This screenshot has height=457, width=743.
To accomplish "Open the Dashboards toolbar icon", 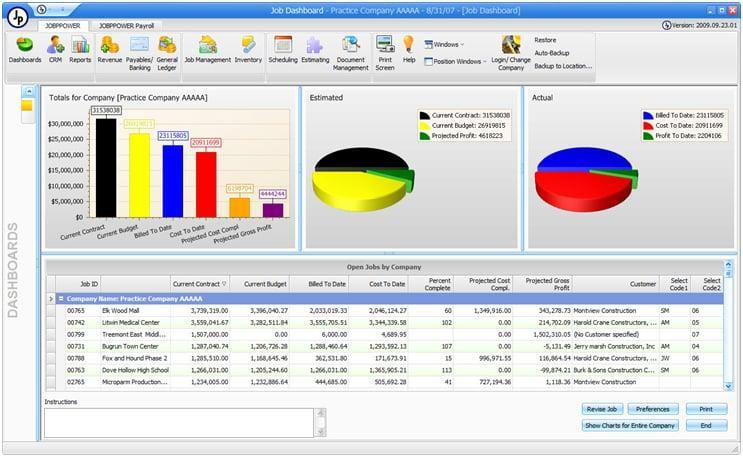I will pos(25,49).
